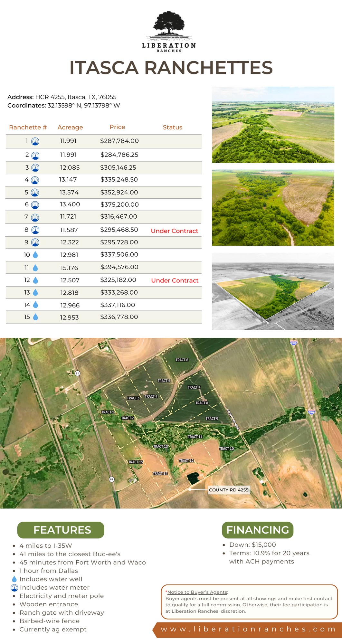Click the "TRACT 6" label on the map
342x644 pixels.
pos(182,360)
